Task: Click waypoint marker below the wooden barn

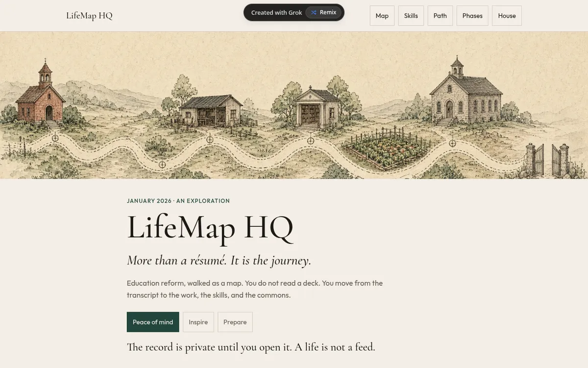Action: click(210, 140)
